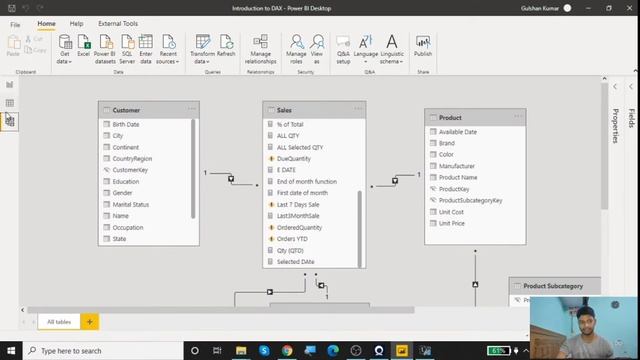Select Orders YTD in Sales table

click(292, 239)
